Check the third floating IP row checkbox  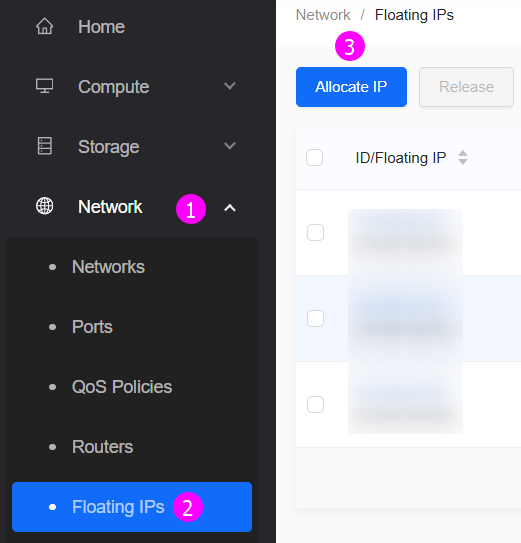316,404
